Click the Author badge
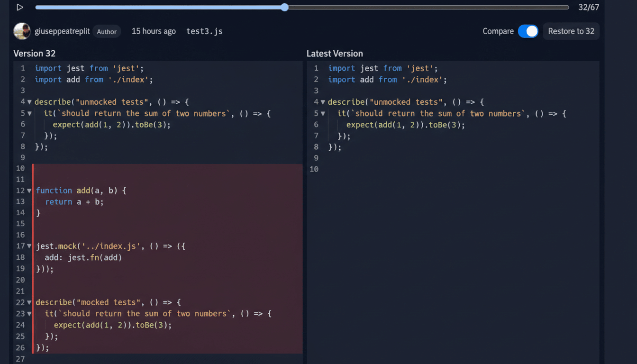637x364 pixels. click(107, 31)
